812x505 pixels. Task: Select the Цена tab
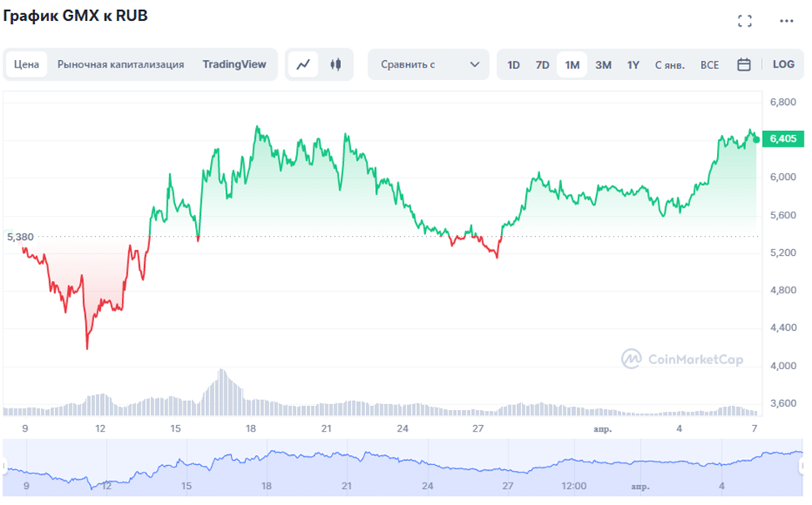tap(27, 65)
